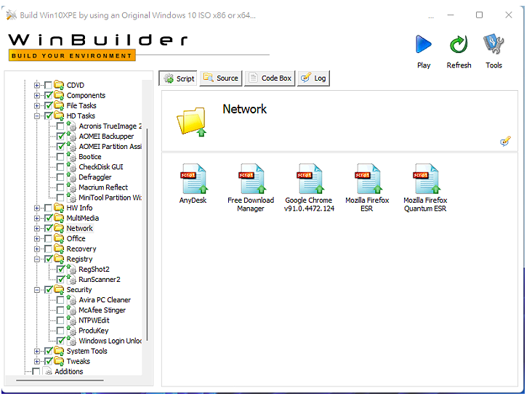Check the Acronis TrueImage checkbox
The image size is (532, 396).
[60, 126]
